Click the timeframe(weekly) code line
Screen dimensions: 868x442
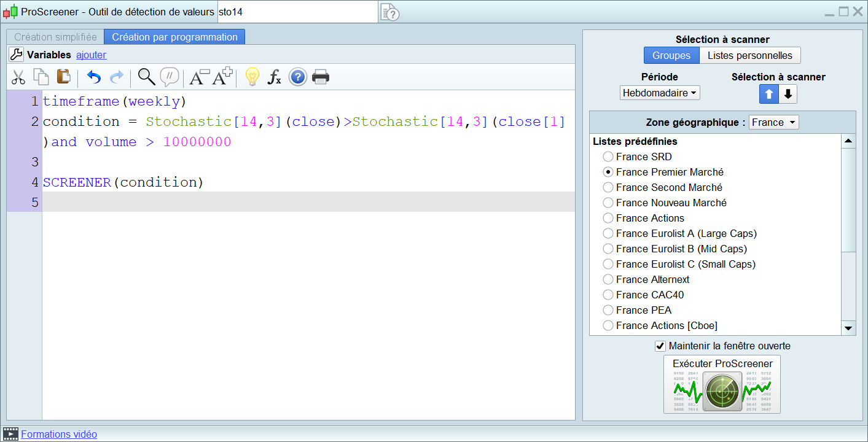click(114, 101)
